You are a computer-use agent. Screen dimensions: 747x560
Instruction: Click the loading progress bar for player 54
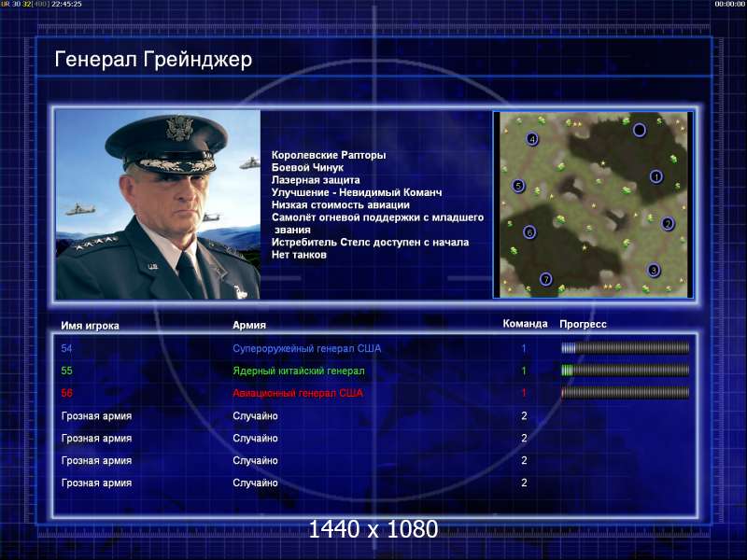[x=625, y=348]
